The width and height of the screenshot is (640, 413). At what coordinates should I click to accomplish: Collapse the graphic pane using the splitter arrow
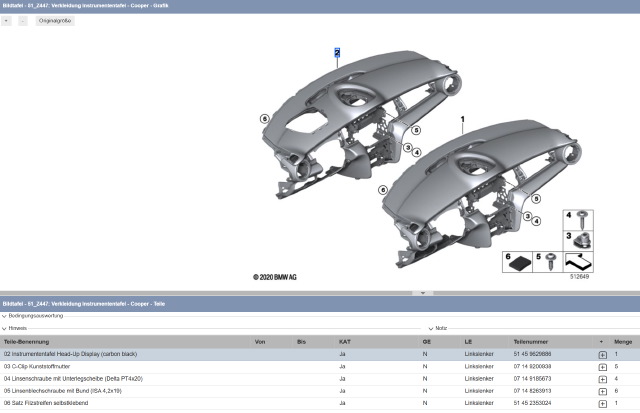click(423, 293)
